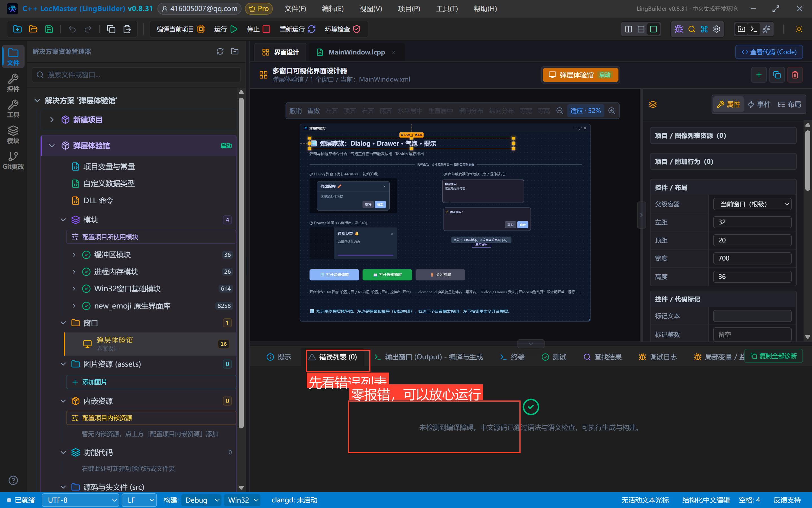Click 查看代码 (Code) button

pyautogui.click(x=769, y=52)
